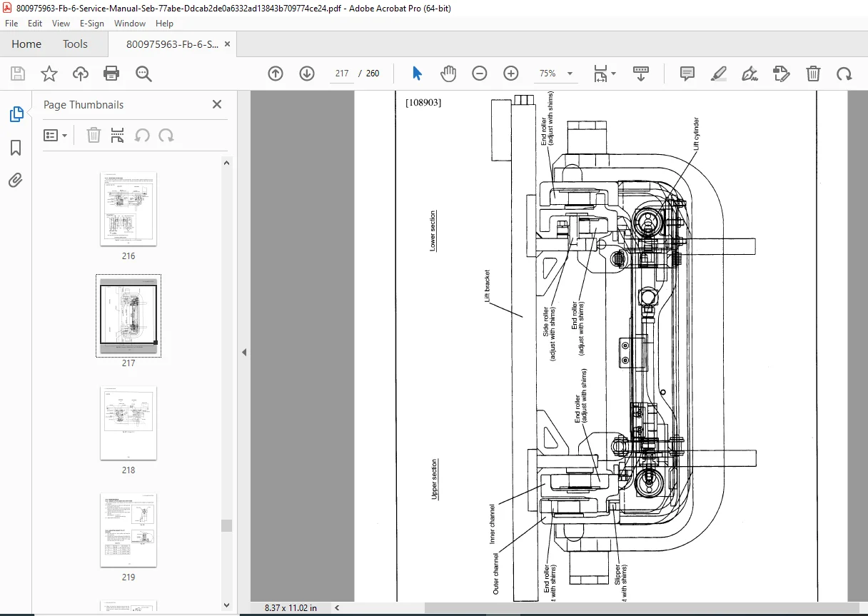Delete selected thumbnail pages trash icon
Screen dimensions: 868x616
point(94,135)
